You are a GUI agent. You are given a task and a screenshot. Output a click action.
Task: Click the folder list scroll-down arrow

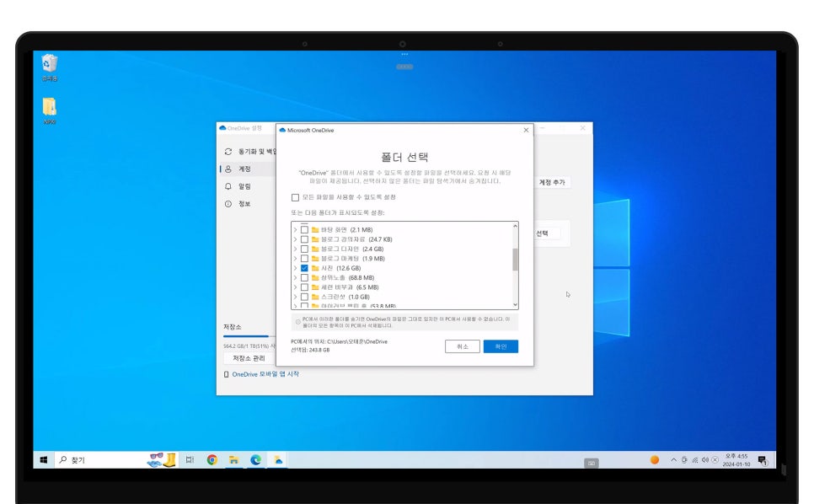515,305
